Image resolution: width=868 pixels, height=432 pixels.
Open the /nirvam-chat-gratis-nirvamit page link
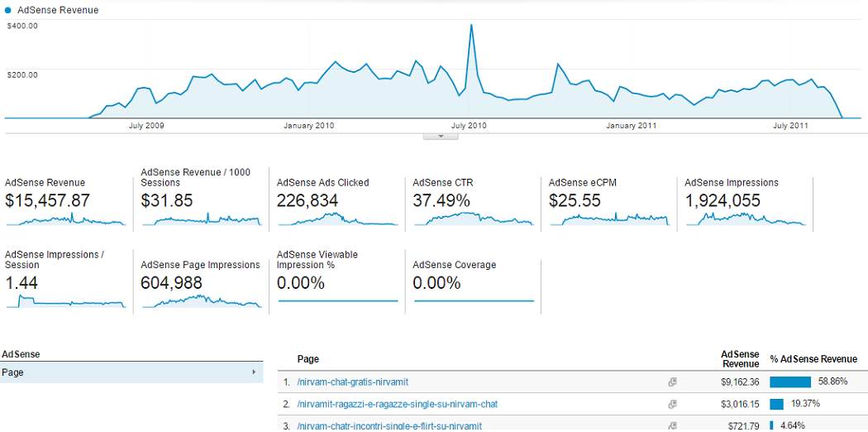(352, 382)
